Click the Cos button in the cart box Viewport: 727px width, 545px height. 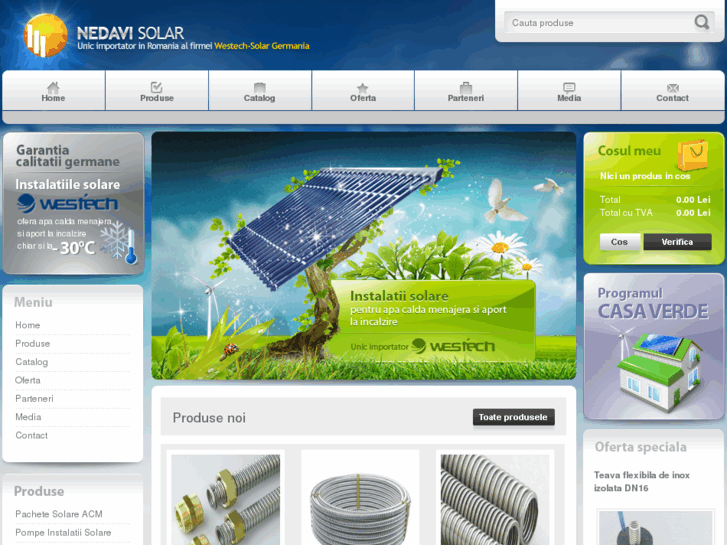pyautogui.click(x=619, y=242)
